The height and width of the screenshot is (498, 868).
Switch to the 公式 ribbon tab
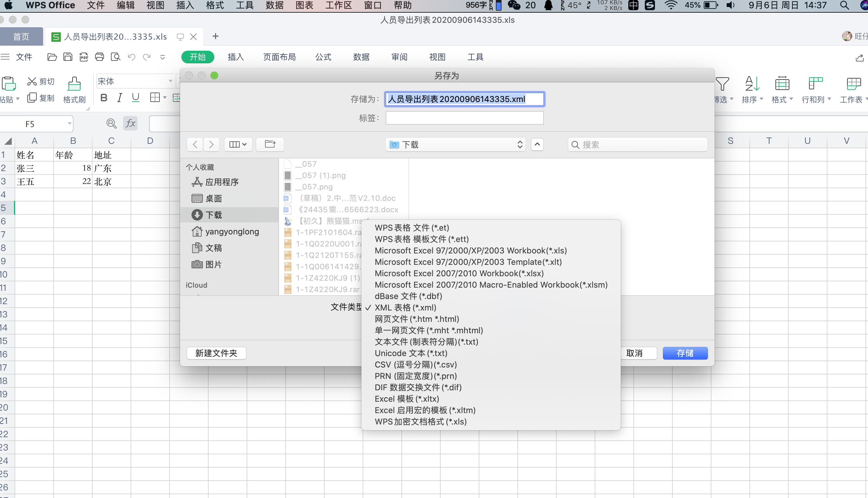[x=323, y=57]
